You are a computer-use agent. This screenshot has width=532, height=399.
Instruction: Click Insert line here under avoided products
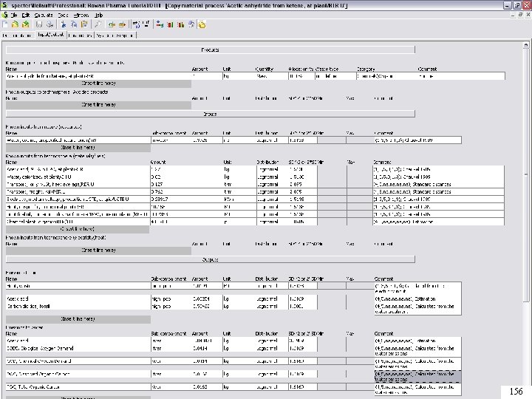pos(99,104)
